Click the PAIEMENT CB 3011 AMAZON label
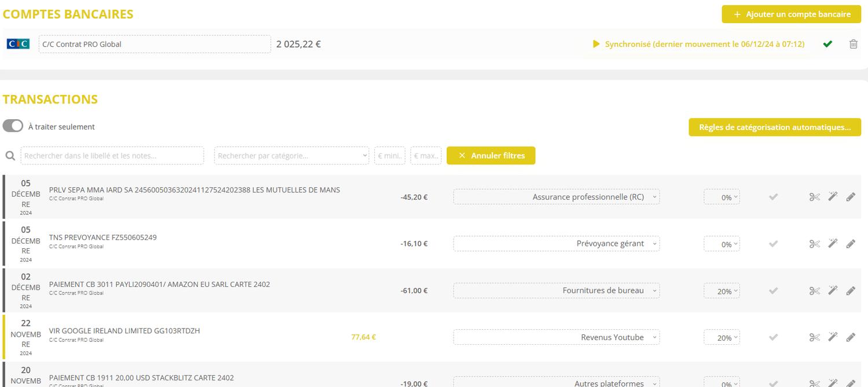This screenshot has width=868, height=387. pos(160,284)
